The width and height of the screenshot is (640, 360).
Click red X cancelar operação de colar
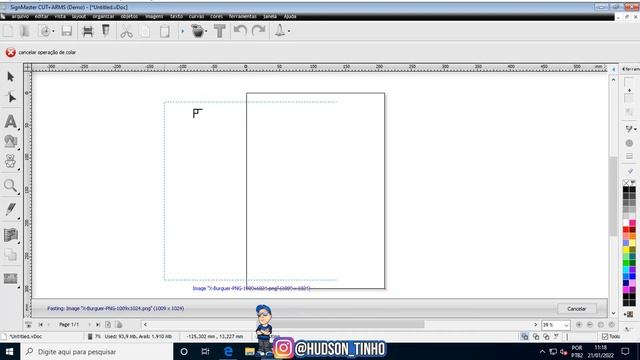[x=11, y=52]
